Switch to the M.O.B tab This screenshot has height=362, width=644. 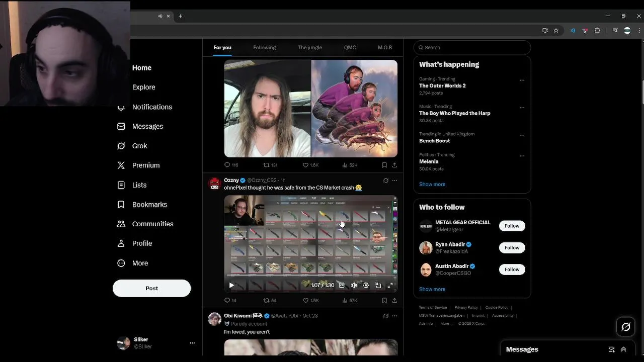click(385, 47)
